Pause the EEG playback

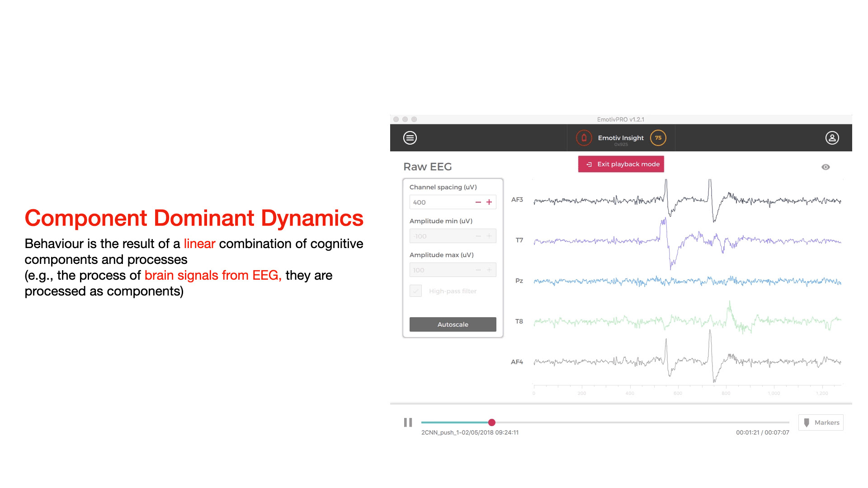click(x=408, y=422)
